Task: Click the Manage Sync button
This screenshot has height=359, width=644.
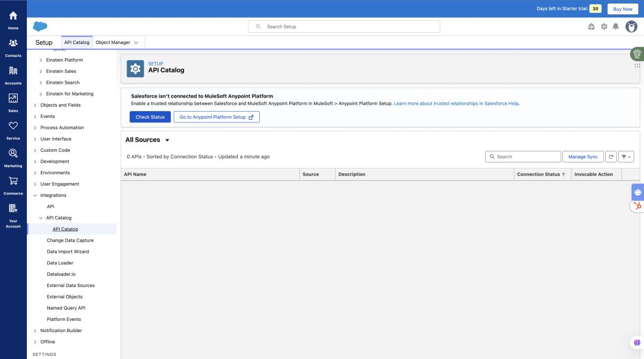Action: (583, 157)
